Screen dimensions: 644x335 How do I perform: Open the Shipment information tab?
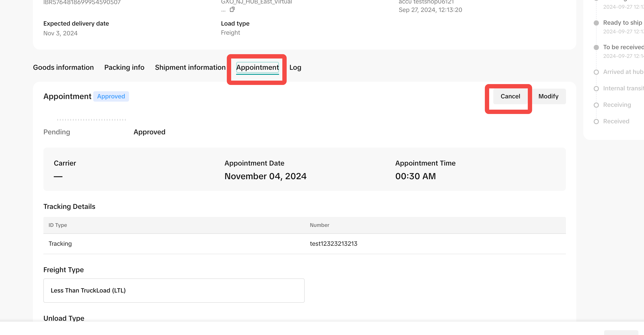tap(190, 67)
